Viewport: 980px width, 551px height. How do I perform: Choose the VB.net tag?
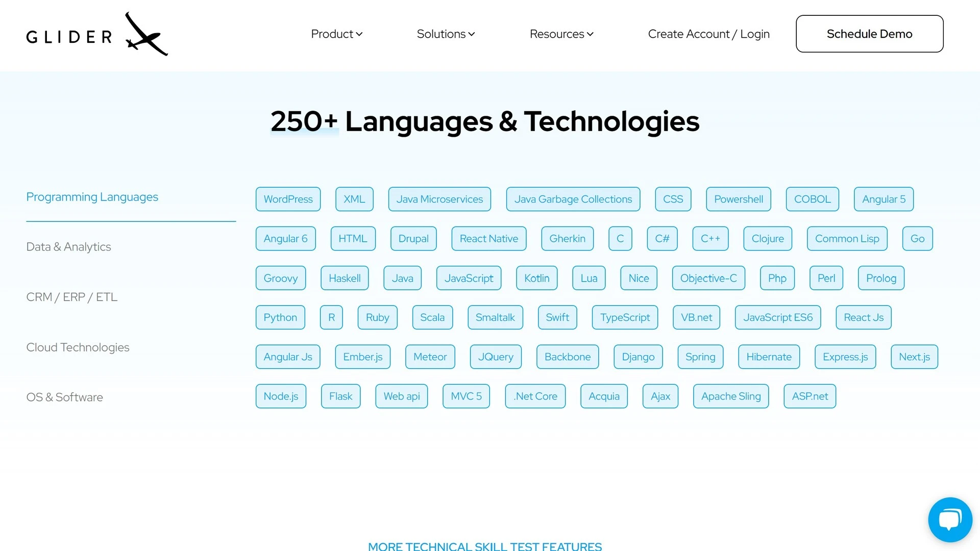[x=696, y=317]
